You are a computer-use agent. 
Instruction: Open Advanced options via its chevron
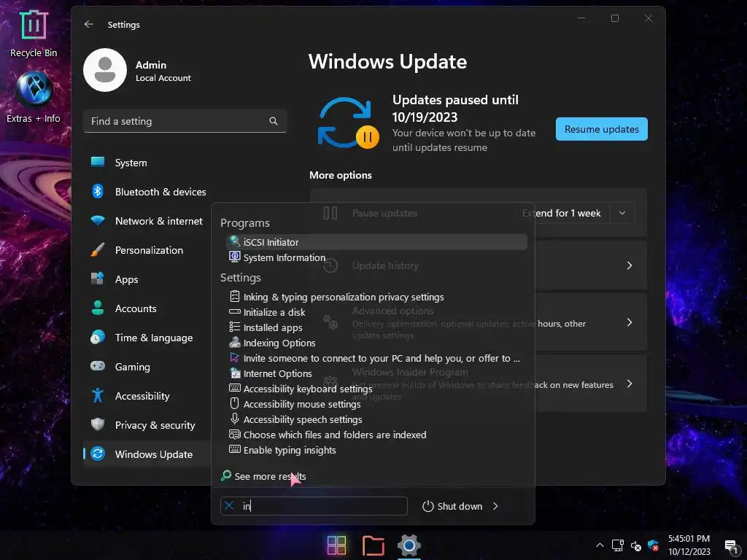(x=630, y=323)
